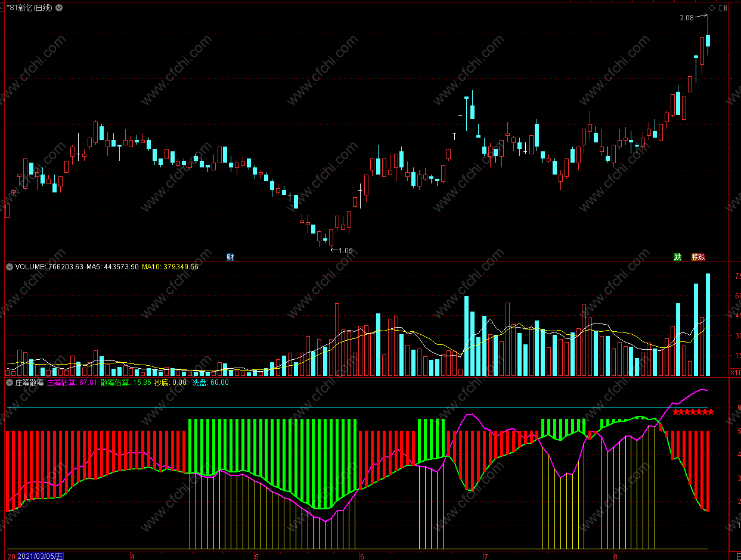Screen dimensions: 741x560
Task: Click the 散筹估算: 15.85 value
Action: click(x=125, y=382)
